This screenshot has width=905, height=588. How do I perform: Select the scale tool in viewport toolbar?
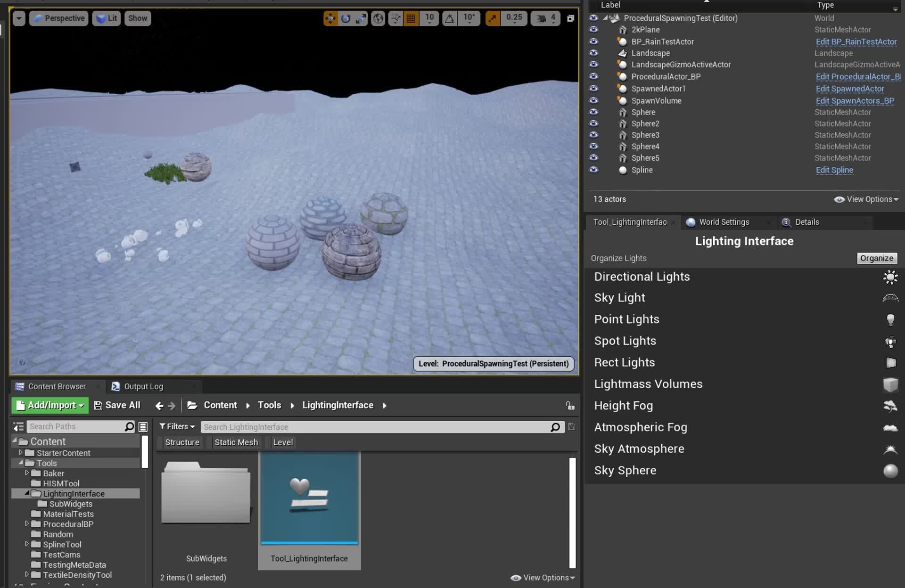click(x=361, y=18)
